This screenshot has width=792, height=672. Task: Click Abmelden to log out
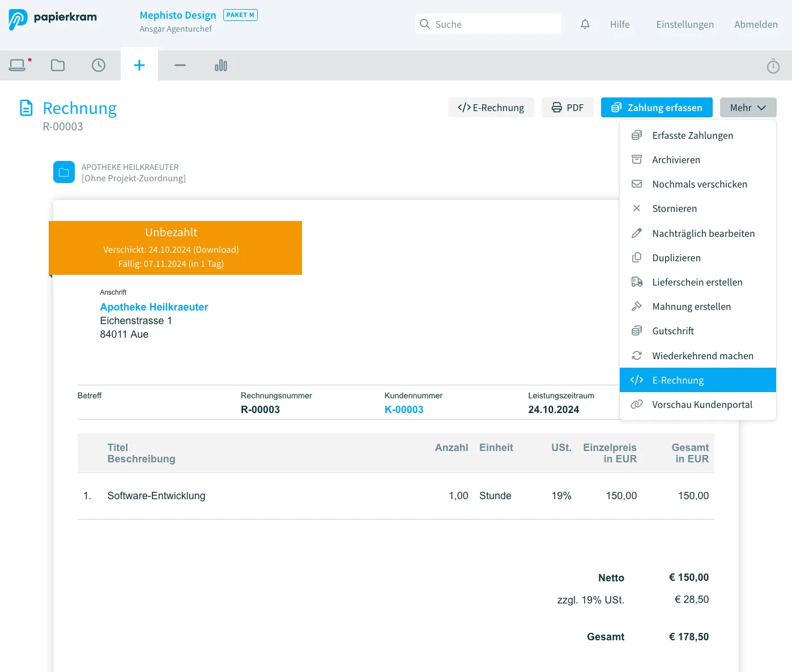[756, 24]
